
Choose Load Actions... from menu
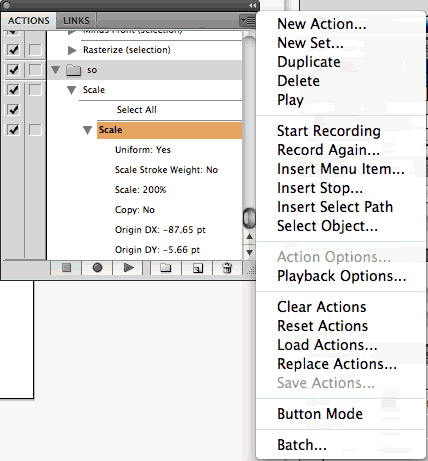coord(327,345)
